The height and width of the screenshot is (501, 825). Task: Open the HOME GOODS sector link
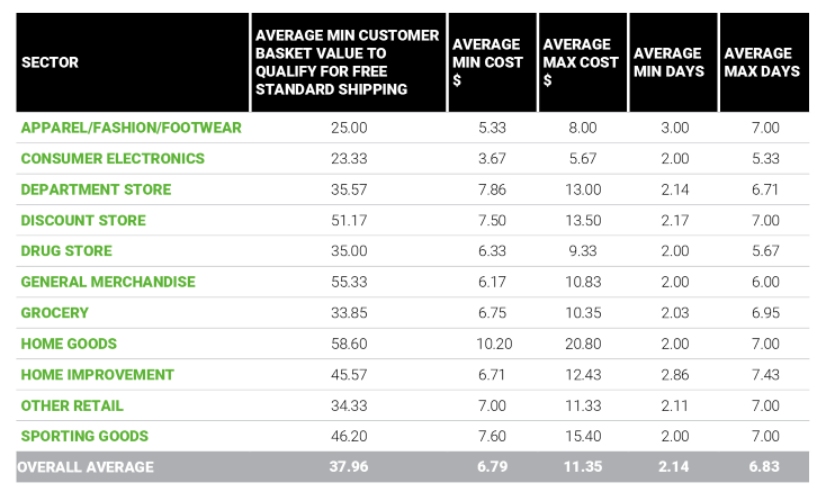point(69,344)
